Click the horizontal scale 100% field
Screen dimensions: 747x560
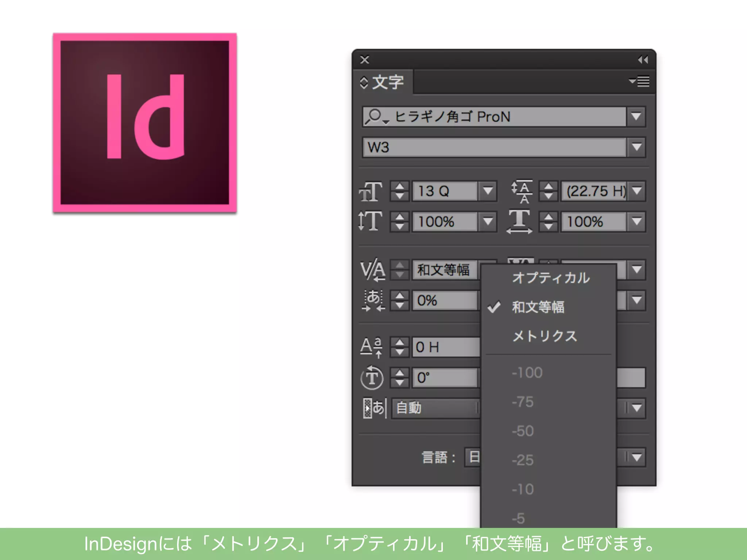pos(594,222)
